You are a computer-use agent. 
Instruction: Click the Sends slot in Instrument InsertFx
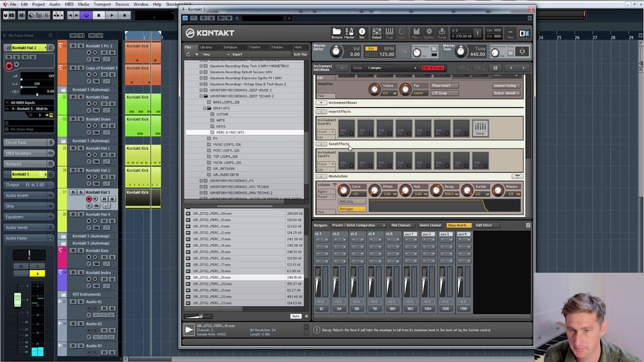(480, 128)
